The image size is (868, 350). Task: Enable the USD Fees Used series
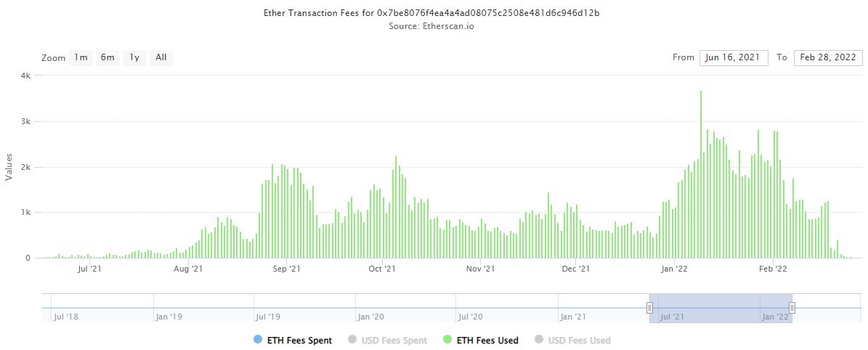pyautogui.click(x=579, y=340)
